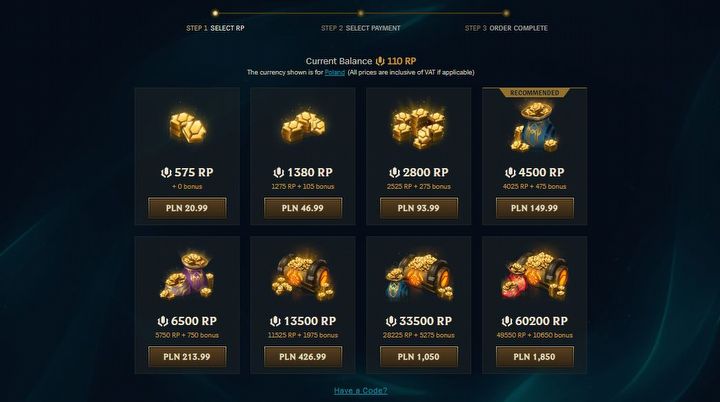Pick the 33500 RP chest with blue pouch

point(419,277)
